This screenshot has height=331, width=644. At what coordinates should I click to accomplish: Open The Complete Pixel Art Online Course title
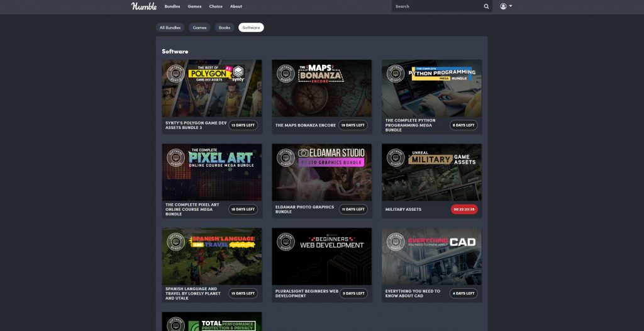click(192, 210)
